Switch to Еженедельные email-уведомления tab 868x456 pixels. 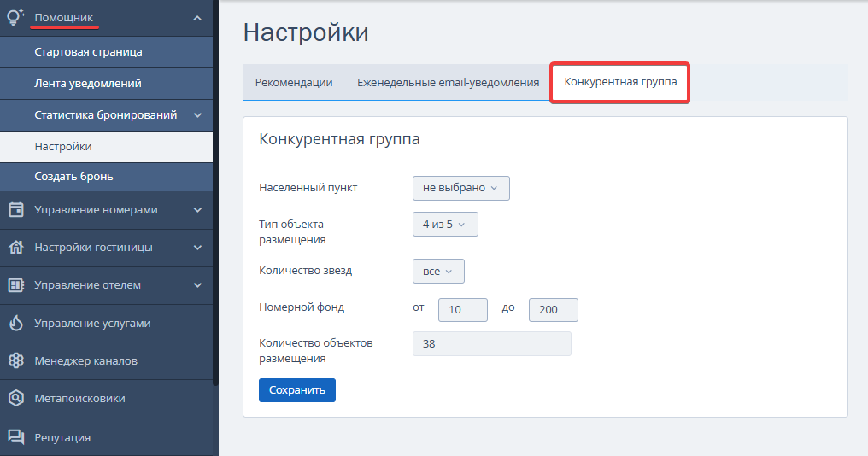pos(448,83)
